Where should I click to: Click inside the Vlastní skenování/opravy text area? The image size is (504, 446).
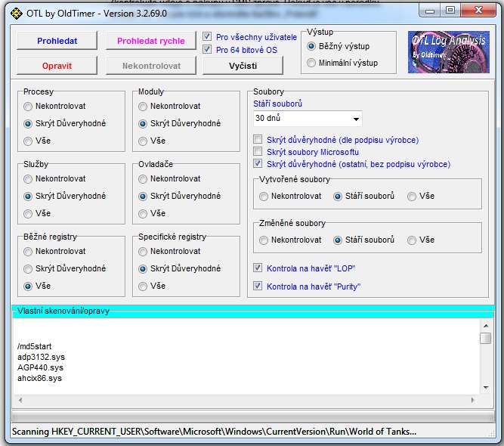(242, 355)
